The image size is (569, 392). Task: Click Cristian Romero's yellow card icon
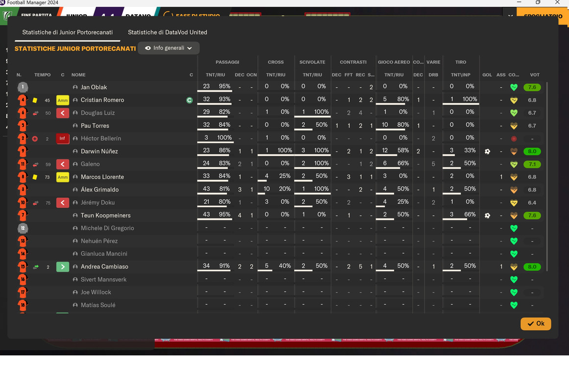tap(35, 100)
